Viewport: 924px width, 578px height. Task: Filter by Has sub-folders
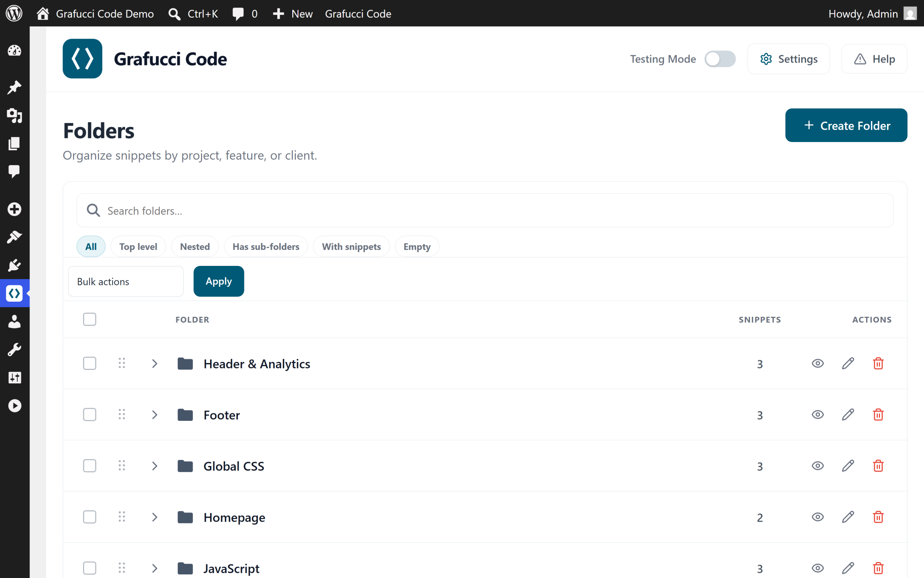266,247
